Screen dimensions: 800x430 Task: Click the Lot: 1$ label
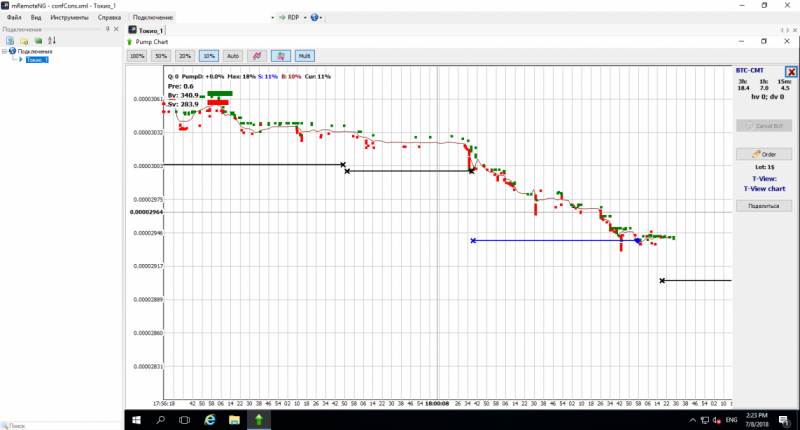pos(764,167)
